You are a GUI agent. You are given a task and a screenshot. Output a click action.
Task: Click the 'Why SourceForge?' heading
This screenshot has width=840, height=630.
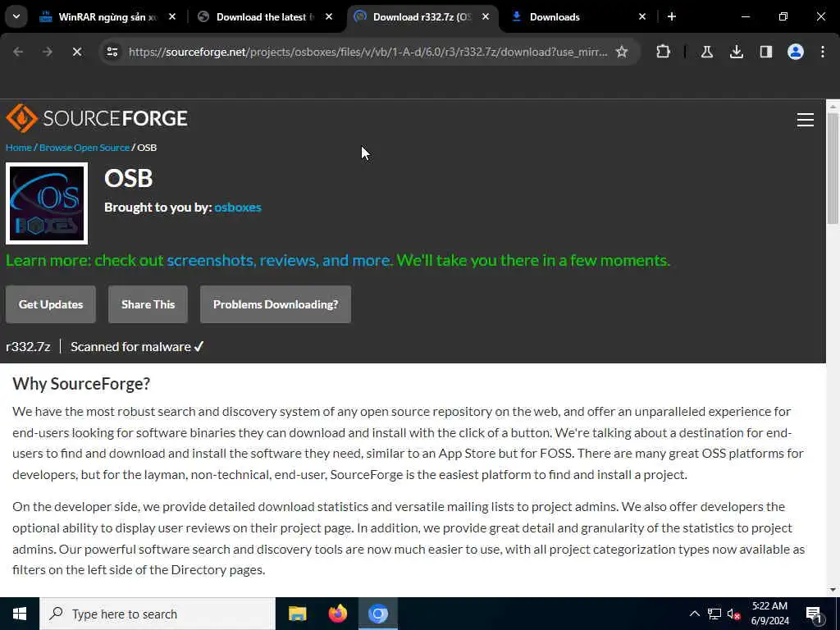coord(81,384)
